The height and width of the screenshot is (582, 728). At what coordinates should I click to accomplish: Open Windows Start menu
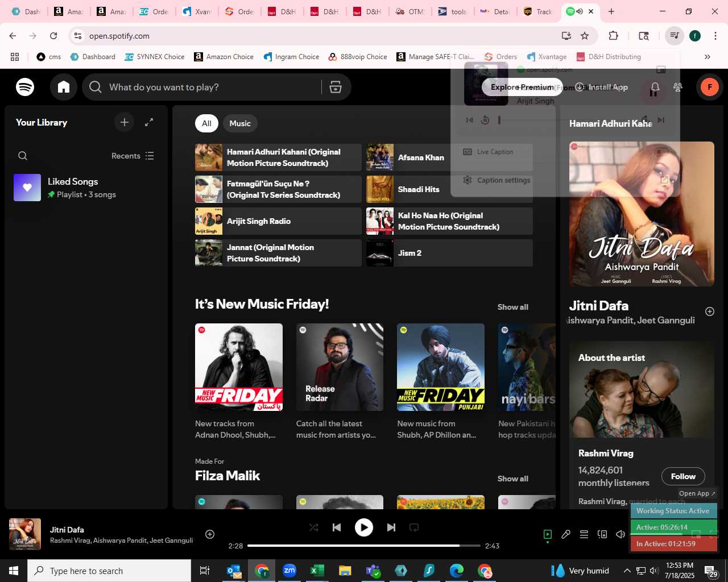14,571
